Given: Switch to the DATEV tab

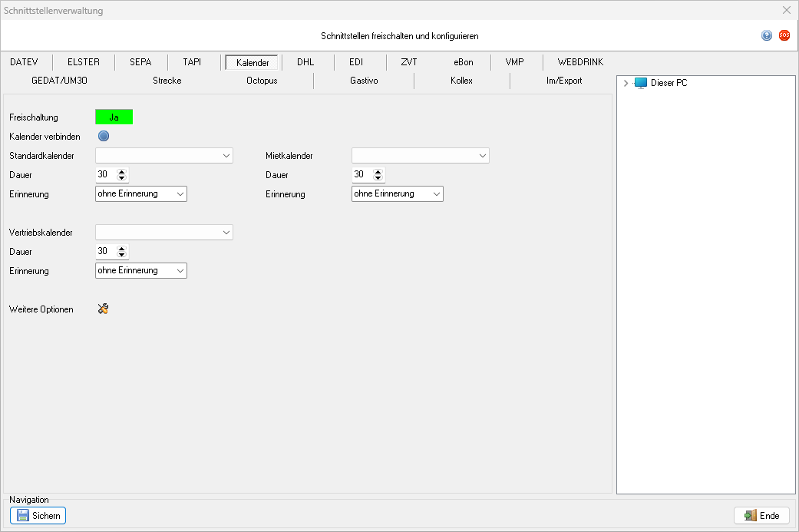Looking at the screenshot, I should point(24,62).
